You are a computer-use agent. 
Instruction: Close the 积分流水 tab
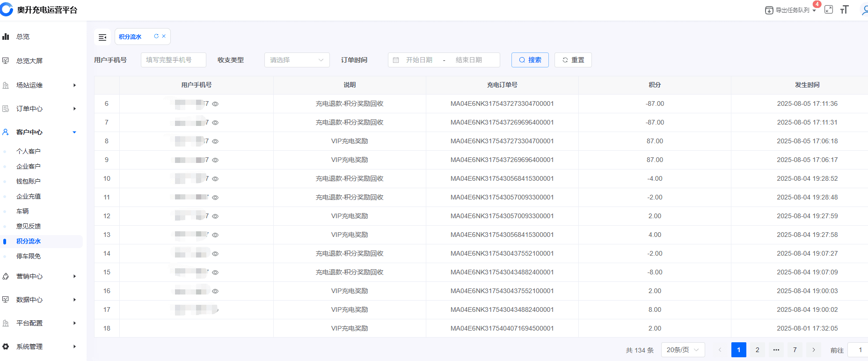[164, 36]
